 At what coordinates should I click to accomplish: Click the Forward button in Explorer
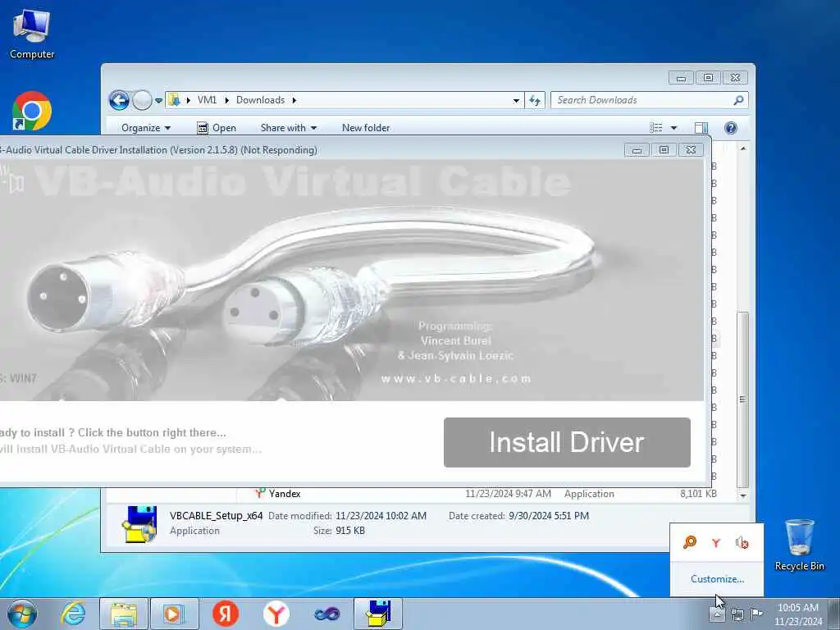pyautogui.click(x=142, y=100)
